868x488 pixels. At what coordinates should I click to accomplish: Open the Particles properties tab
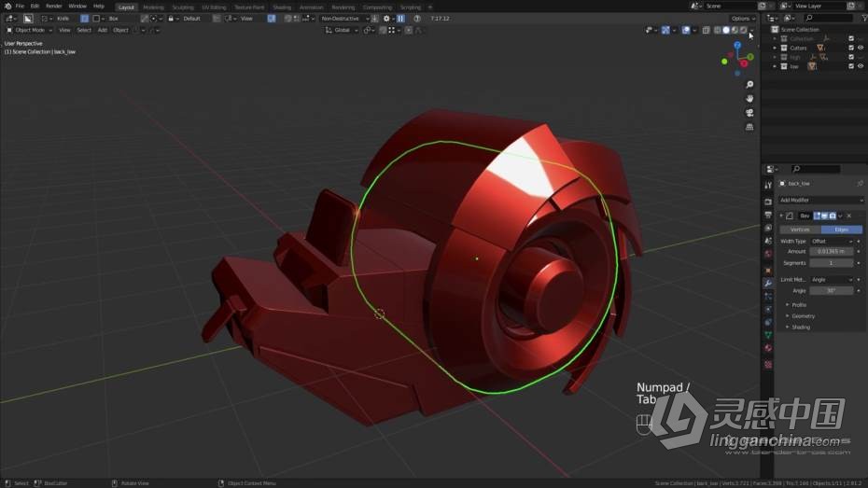768,297
